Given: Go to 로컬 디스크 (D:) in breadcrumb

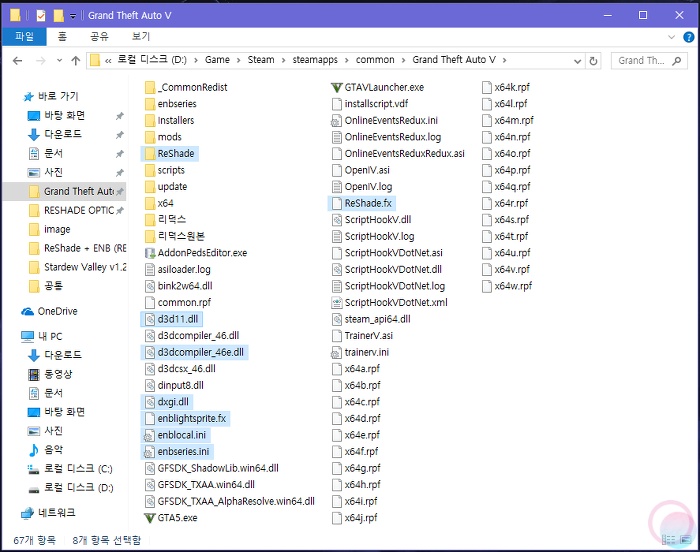Looking at the screenshot, I should (152, 60).
